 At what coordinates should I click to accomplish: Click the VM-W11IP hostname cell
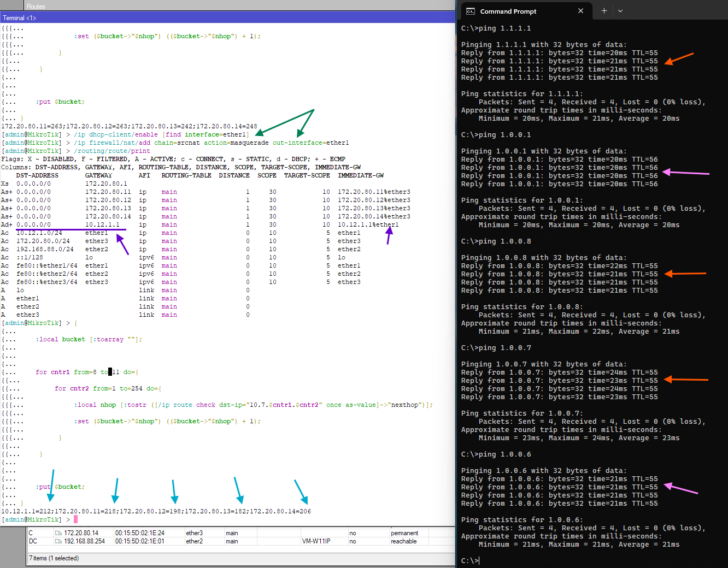click(x=316, y=541)
